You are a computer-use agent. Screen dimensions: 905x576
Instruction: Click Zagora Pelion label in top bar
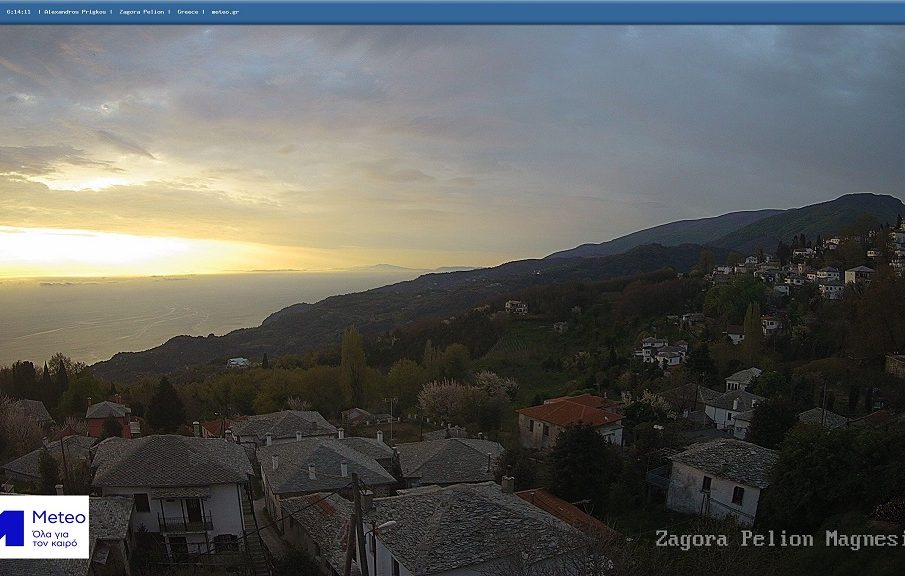(142, 12)
